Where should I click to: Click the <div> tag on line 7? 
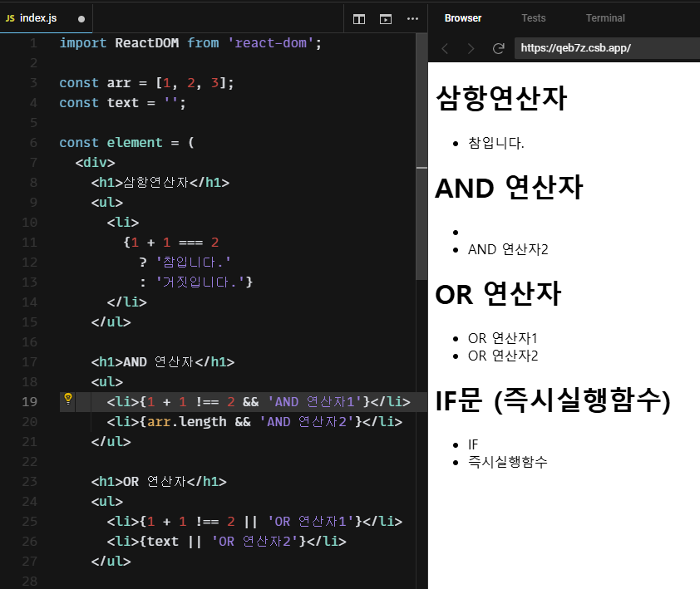pos(95,163)
